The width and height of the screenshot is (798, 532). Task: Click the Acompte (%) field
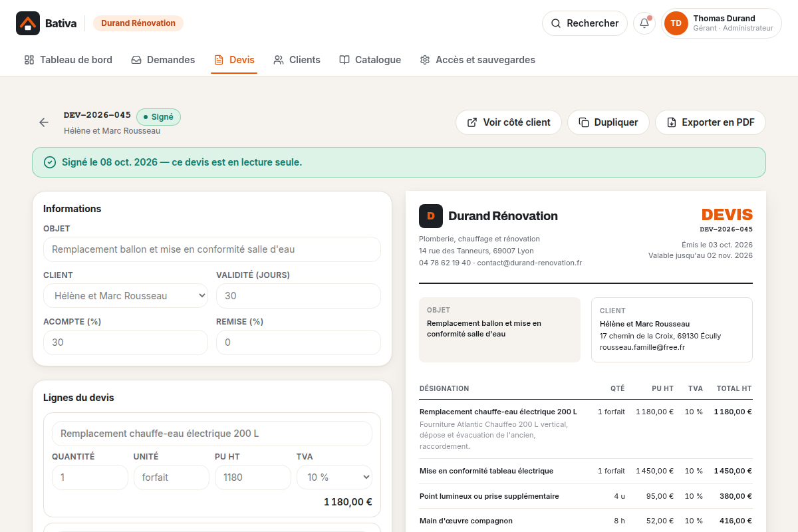[126, 342]
